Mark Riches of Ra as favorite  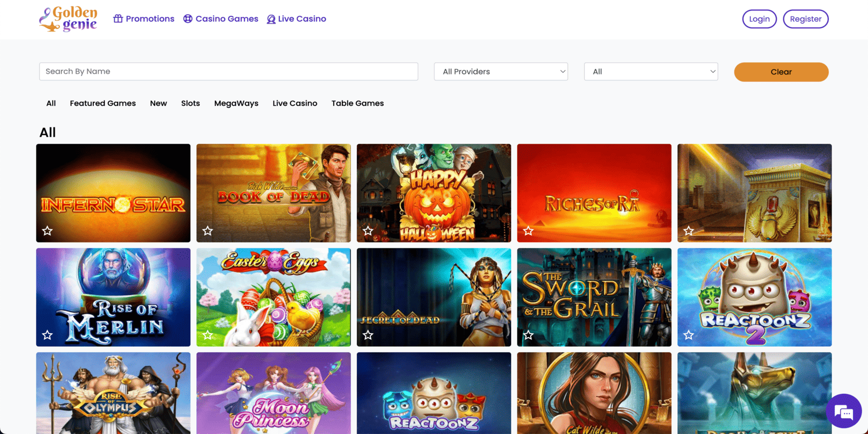point(528,231)
